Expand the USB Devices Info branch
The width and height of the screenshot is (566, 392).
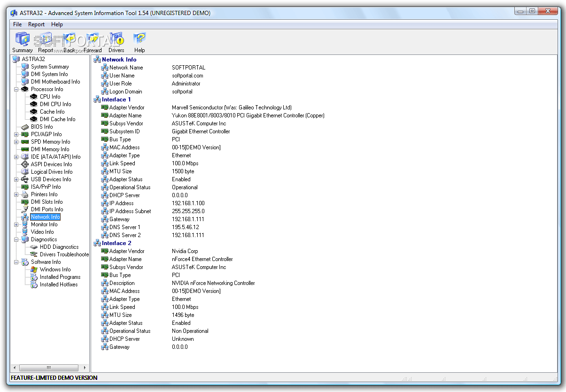point(16,179)
